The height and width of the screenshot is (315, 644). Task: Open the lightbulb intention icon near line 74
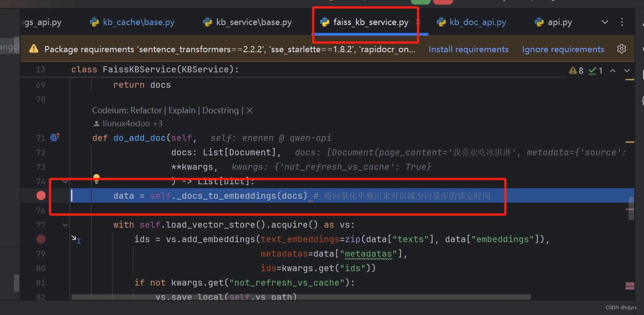96,179
